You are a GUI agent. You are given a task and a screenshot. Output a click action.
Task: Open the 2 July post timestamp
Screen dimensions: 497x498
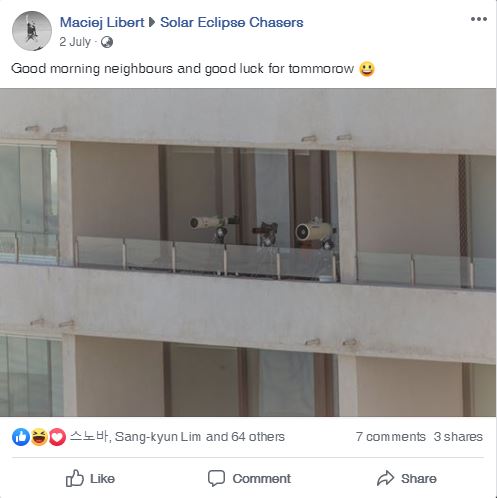coord(75,42)
